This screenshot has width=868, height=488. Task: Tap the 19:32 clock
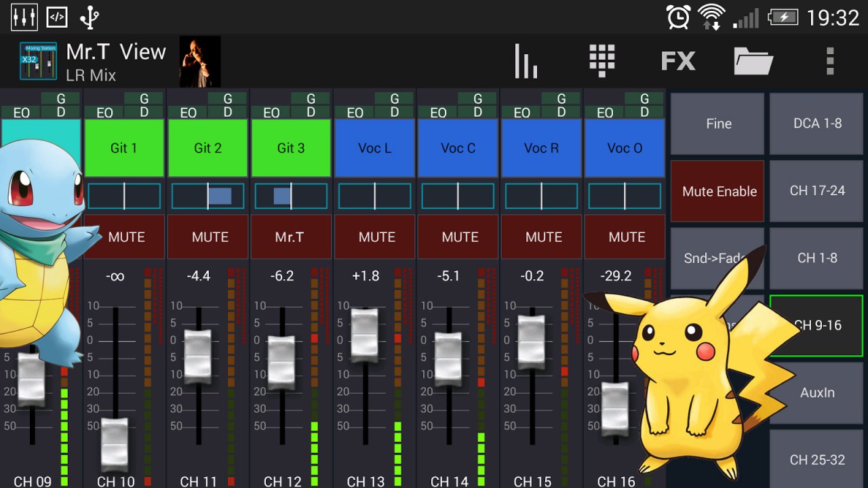point(833,18)
